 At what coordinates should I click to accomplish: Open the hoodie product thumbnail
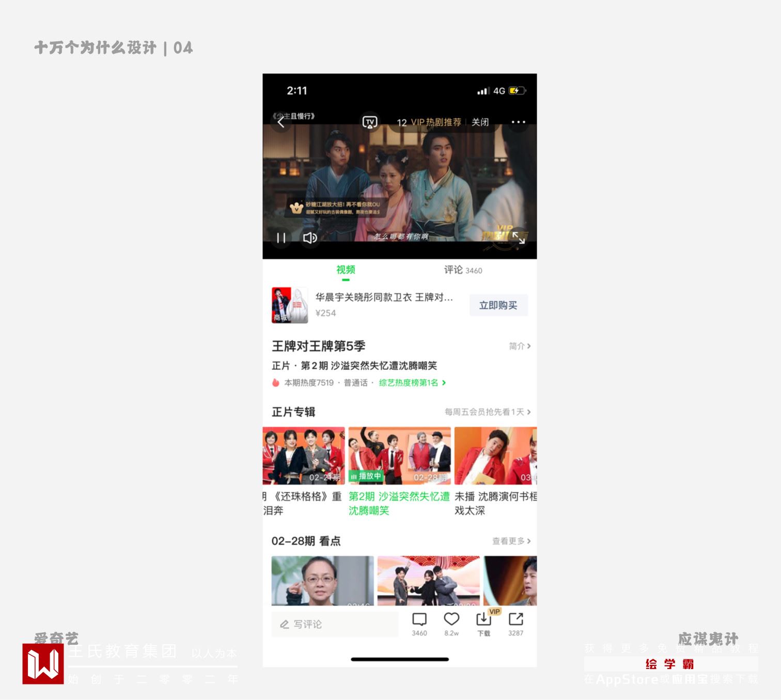coord(290,305)
